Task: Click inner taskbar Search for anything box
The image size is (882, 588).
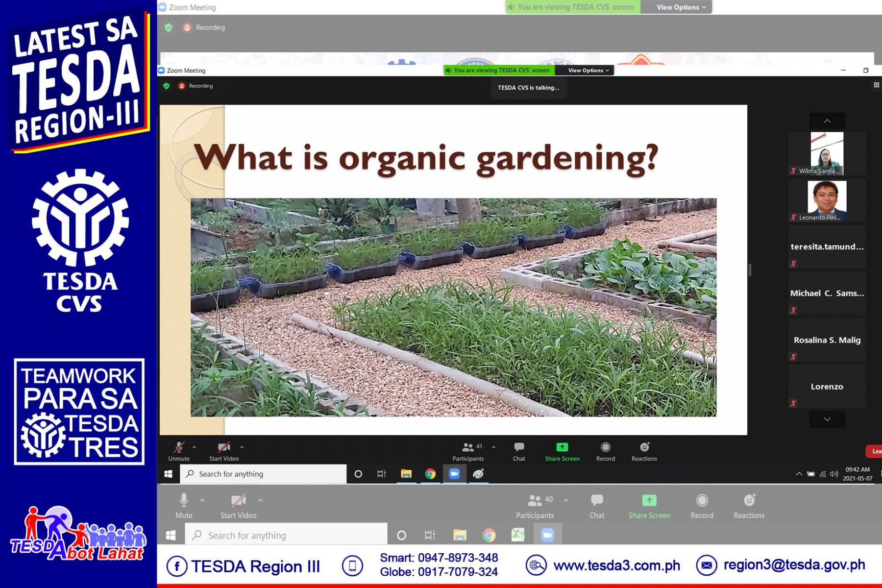Action: pos(264,474)
